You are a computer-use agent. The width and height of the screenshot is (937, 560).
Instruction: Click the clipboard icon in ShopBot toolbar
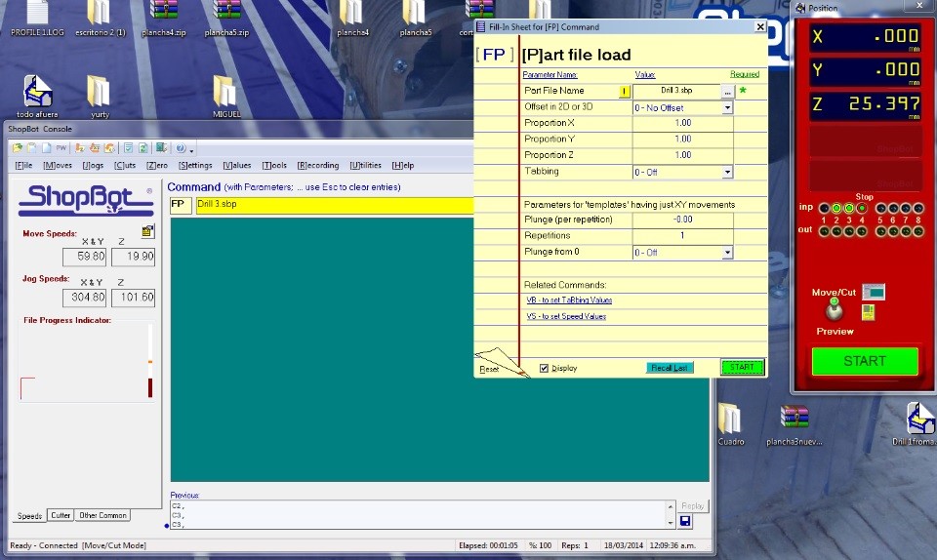tap(31, 147)
